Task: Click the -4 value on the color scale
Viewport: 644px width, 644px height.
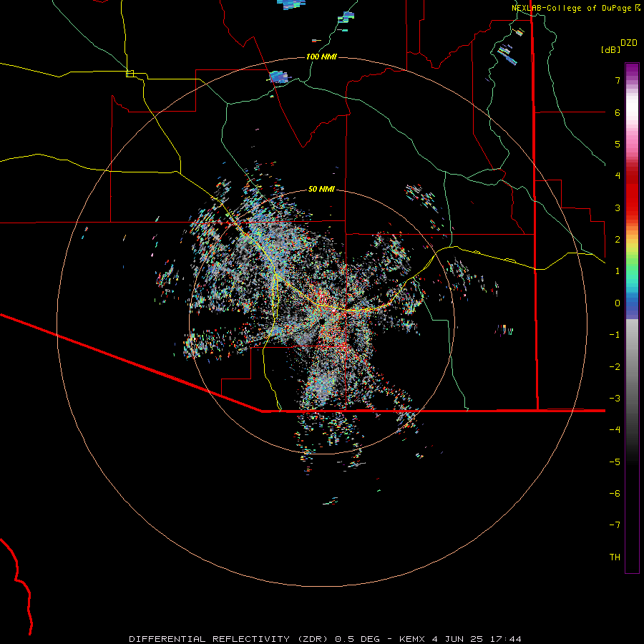Action: [x=615, y=429]
